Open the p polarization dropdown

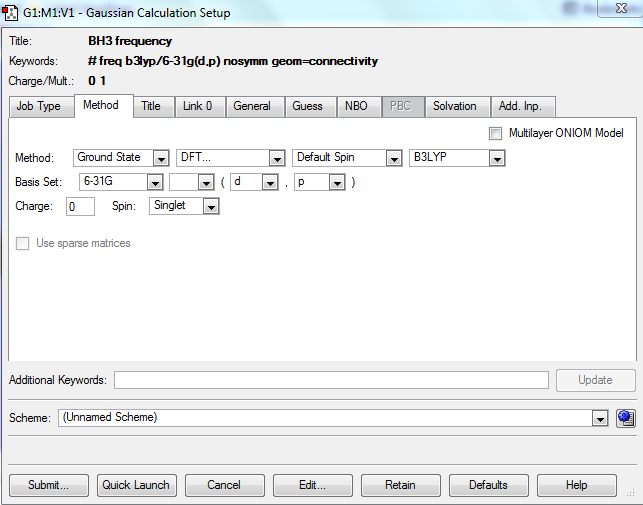coord(319,182)
